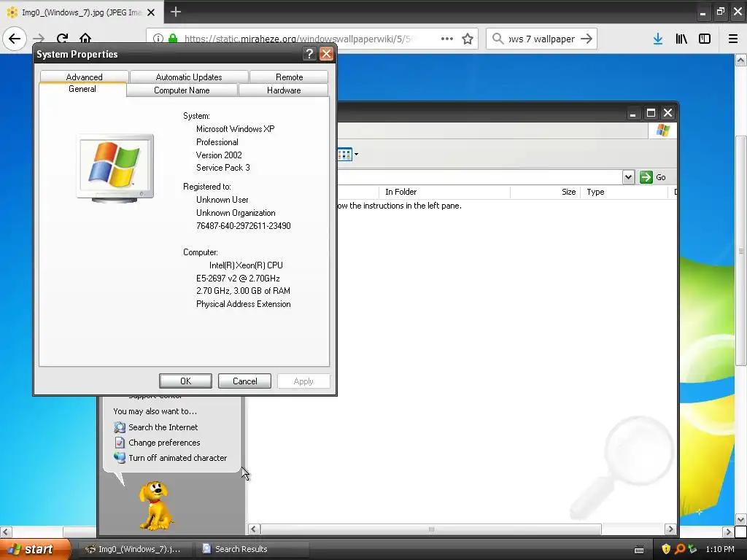Bookmark this page with the star

pos(468,39)
